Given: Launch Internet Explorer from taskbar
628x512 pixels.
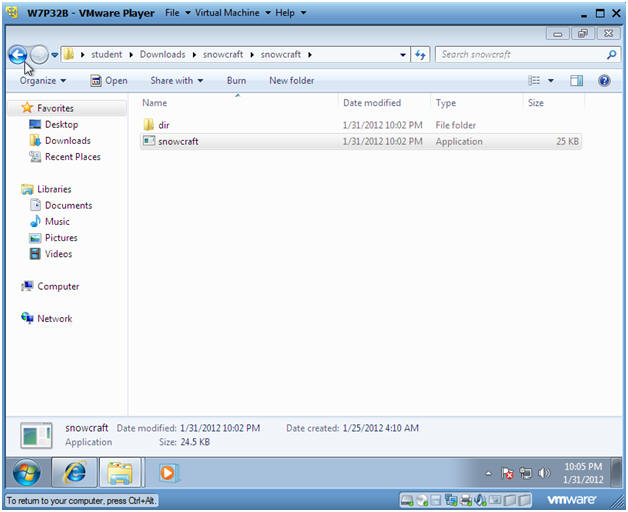Looking at the screenshot, I should click(74, 473).
